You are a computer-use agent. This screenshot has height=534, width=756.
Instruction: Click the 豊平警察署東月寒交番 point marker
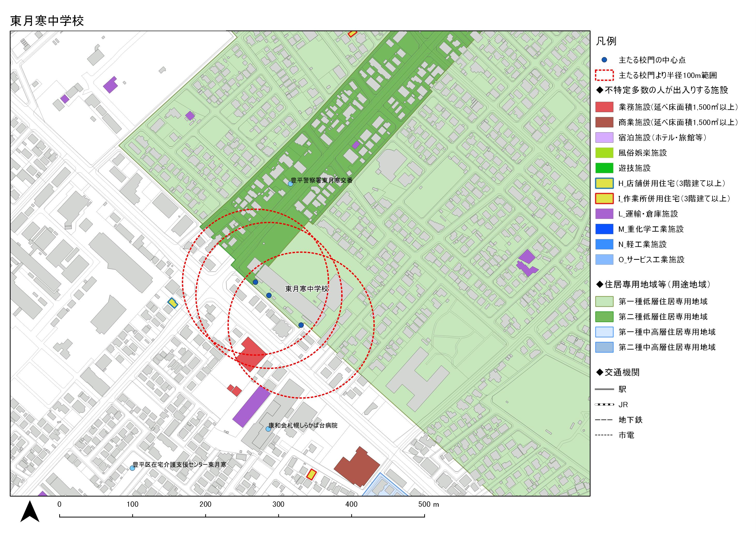pyautogui.click(x=290, y=184)
